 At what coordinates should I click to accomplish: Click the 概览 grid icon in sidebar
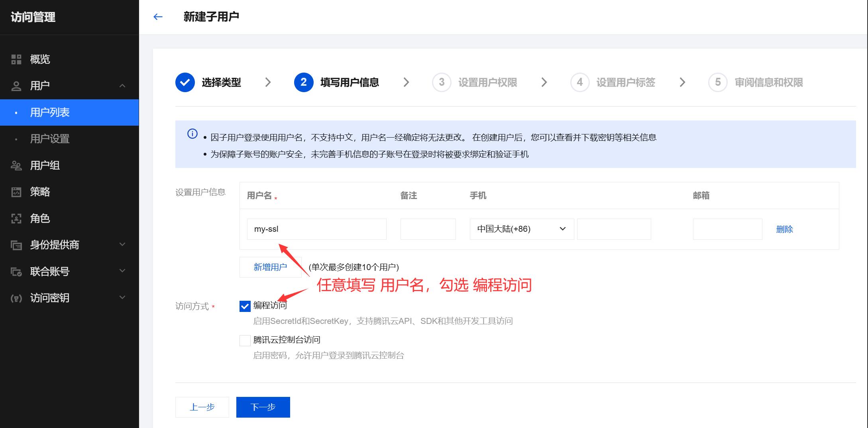16,59
